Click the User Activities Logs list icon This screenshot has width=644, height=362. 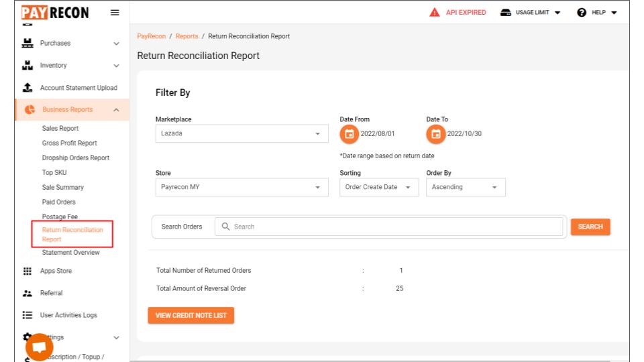pyautogui.click(x=28, y=315)
